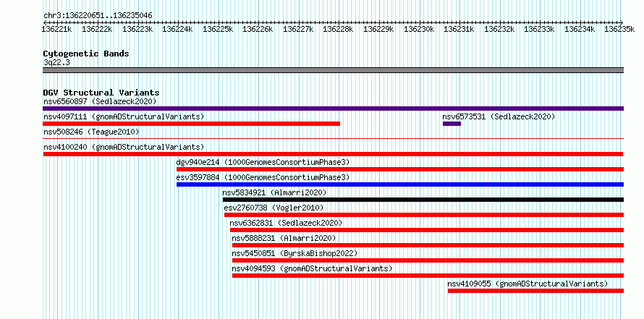This screenshot has height=319, width=644.
Task: Click the 136230k ruler position
Action: [x=419, y=29]
